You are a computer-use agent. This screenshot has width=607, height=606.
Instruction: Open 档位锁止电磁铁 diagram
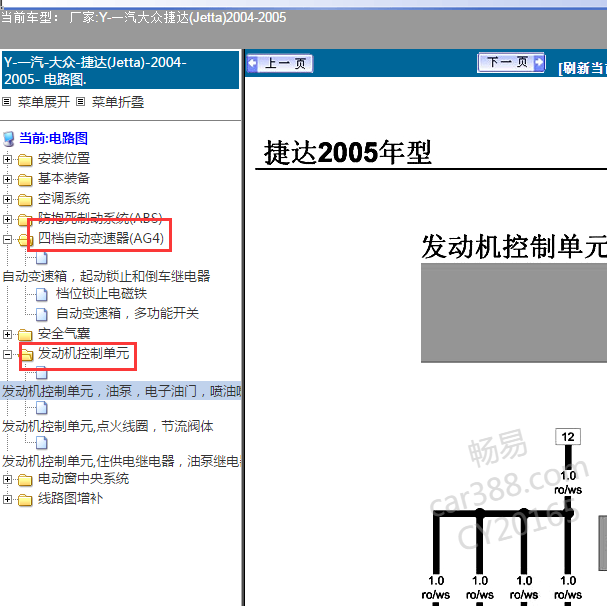[101, 294]
